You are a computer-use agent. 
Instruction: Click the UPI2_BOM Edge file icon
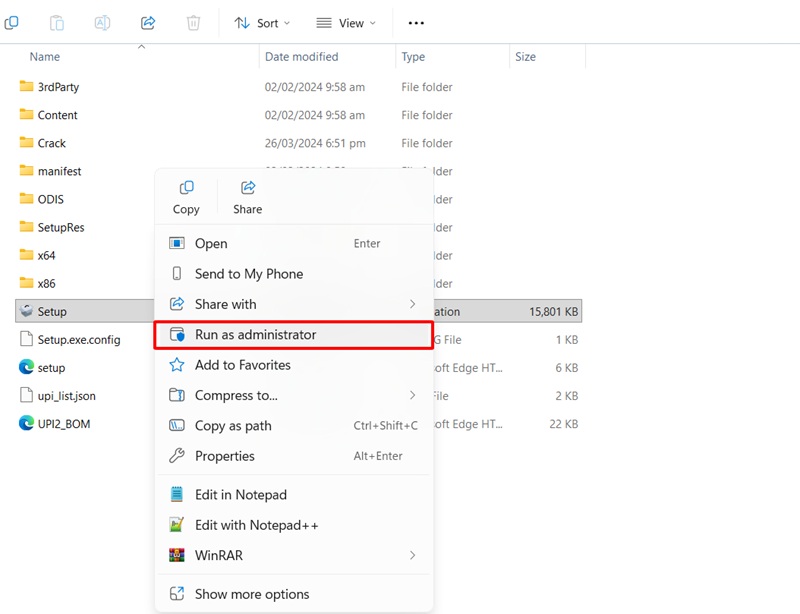tap(27, 424)
